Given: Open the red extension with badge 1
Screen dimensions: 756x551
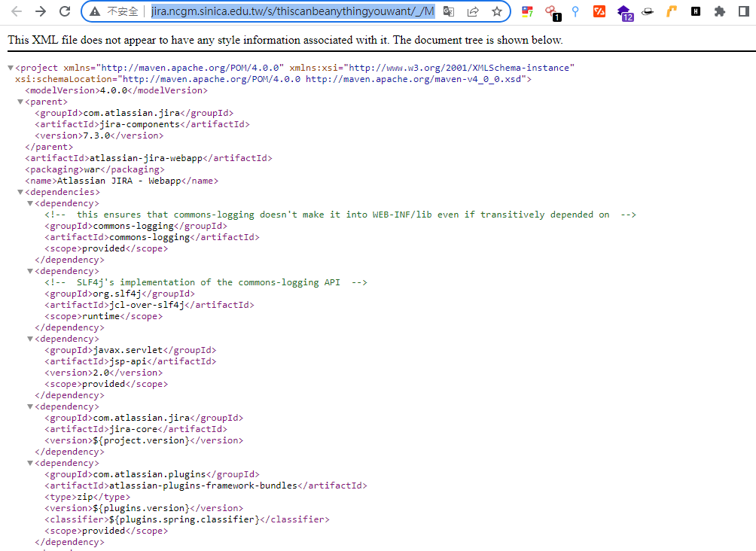Looking at the screenshot, I should (x=552, y=13).
